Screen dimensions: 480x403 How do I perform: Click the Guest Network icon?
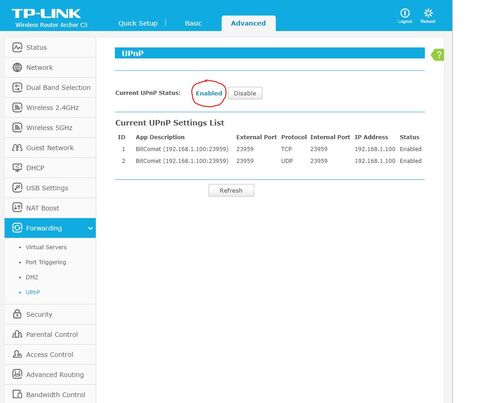17,147
